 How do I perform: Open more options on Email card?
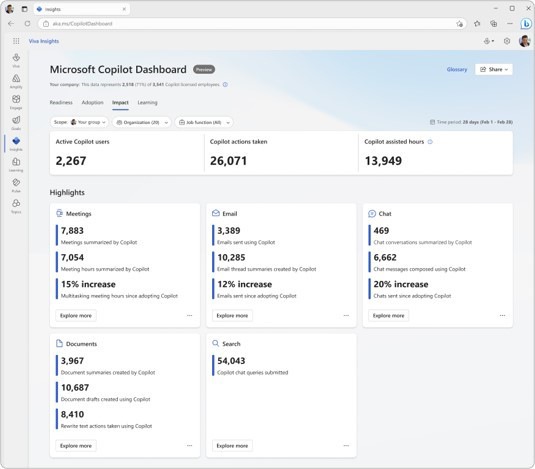point(346,316)
